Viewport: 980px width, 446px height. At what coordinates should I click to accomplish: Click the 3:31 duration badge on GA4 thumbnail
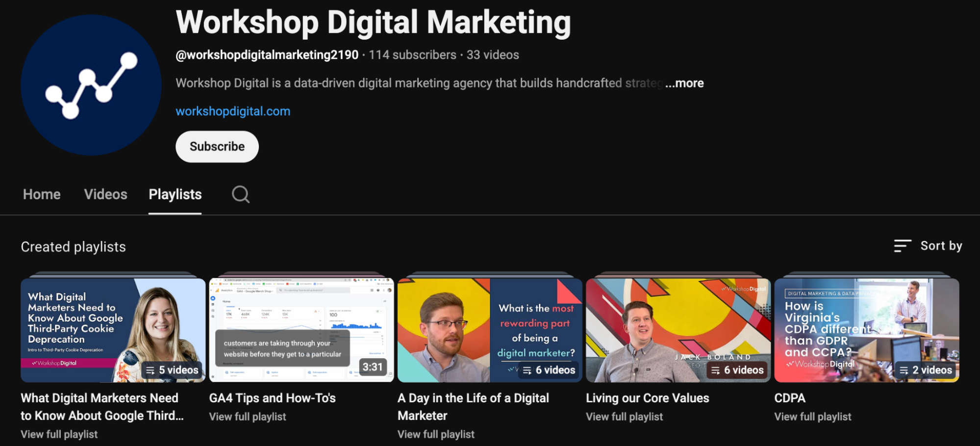[x=373, y=367]
